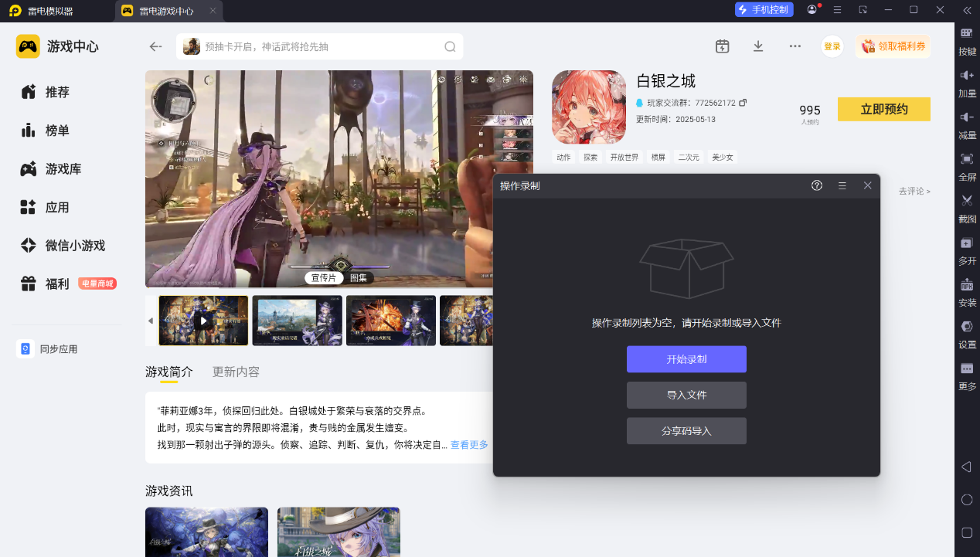Click the search magnifier icon
Screen dimensions: 980x557
point(450,46)
